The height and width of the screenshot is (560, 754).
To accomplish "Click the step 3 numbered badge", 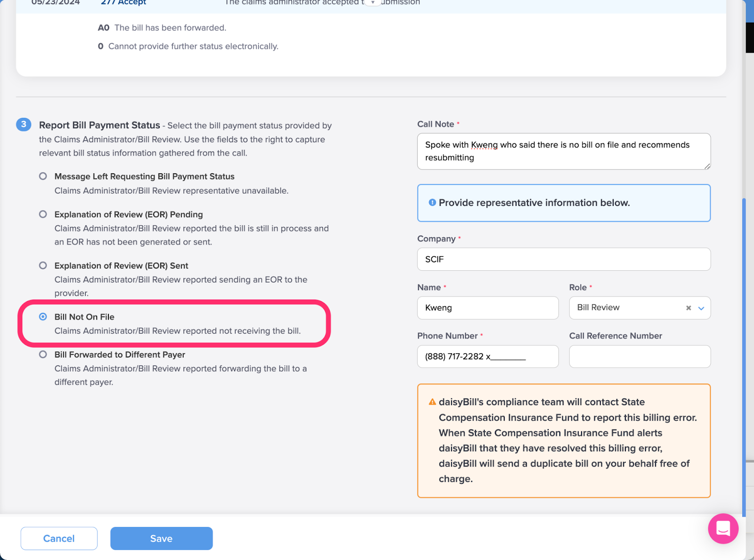I will [24, 124].
